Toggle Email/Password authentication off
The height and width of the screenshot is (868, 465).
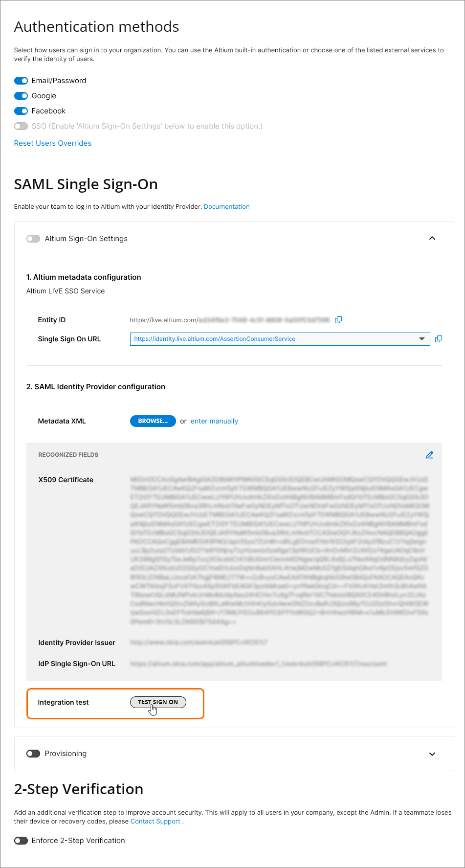(x=21, y=81)
